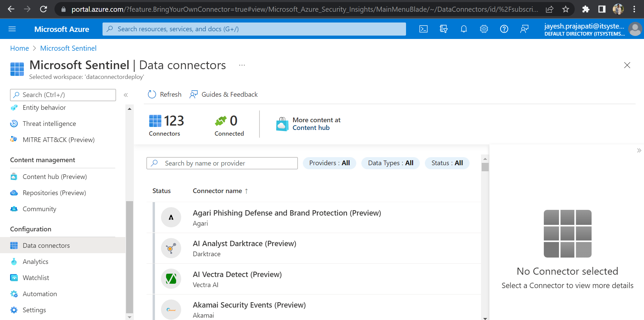Click the Status column header
644x320 pixels.
(x=161, y=191)
